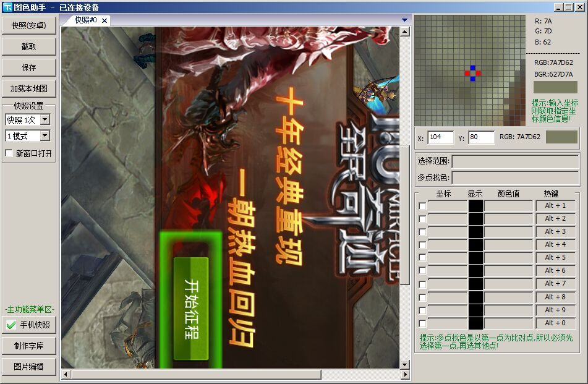Check the checkbox in the Alt + 0 row
This screenshot has width=588, height=384.
tap(423, 323)
